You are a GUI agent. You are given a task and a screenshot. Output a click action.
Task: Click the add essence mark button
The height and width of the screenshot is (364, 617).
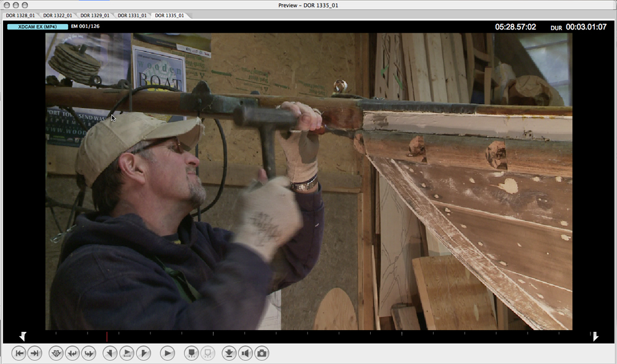[x=56, y=353]
